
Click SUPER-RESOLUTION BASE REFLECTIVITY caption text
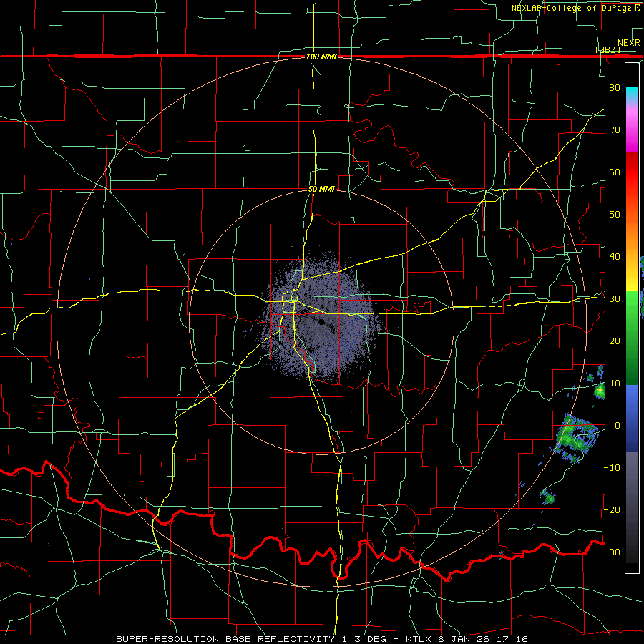pos(224,639)
